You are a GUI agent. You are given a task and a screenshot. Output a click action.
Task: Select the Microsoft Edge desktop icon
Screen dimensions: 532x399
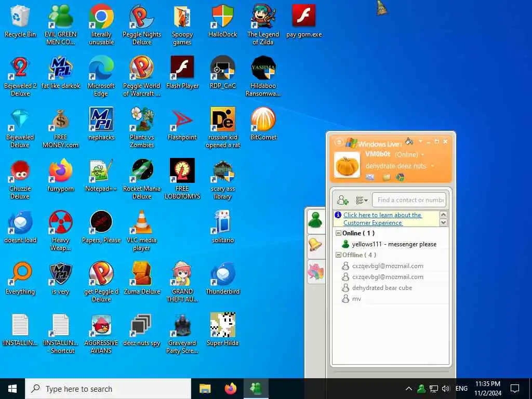pyautogui.click(x=101, y=76)
